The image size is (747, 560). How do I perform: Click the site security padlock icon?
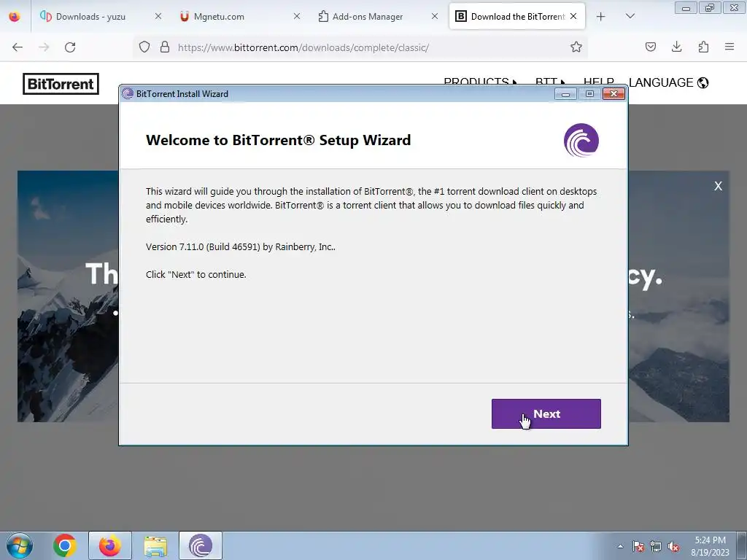[x=165, y=47]
